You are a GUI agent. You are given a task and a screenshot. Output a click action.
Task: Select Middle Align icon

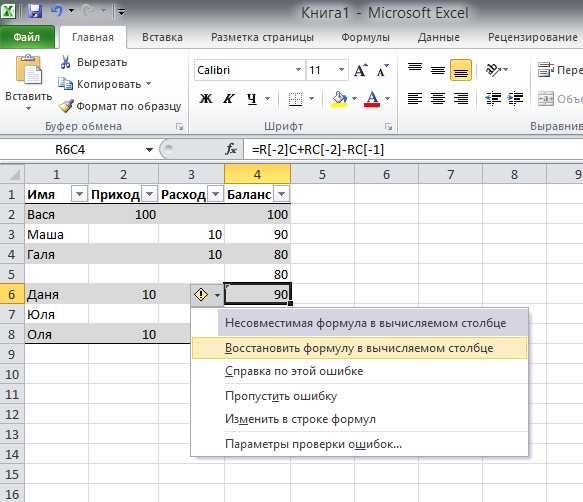[438, 70]
